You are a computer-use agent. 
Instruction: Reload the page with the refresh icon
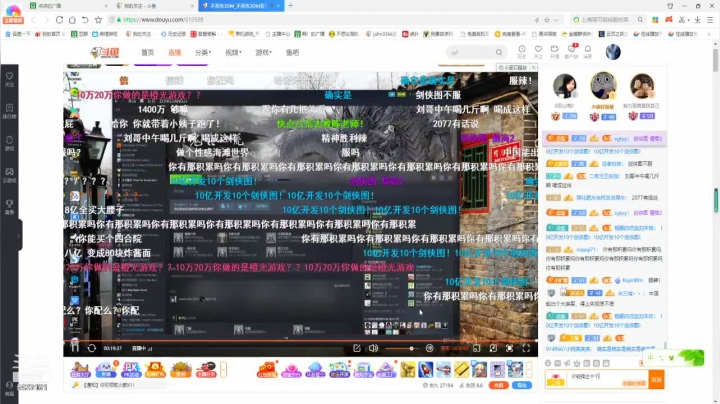pyautogui.click(x=59, y=20)
